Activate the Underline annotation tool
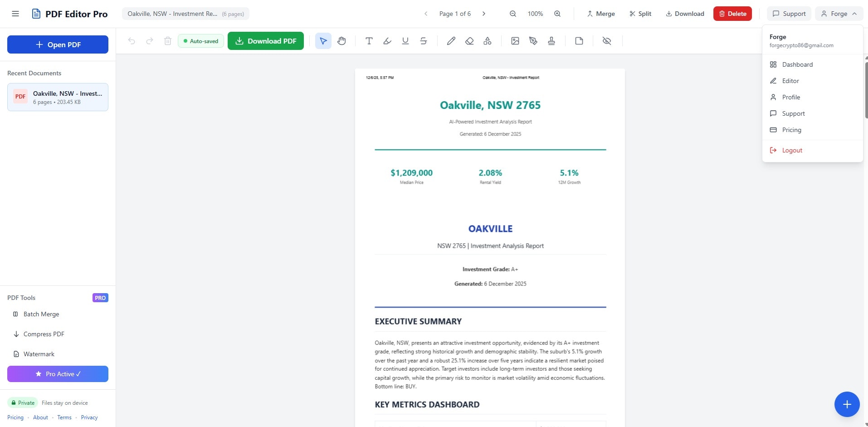Viewport: 868px width, 427px height. (405, 41)
